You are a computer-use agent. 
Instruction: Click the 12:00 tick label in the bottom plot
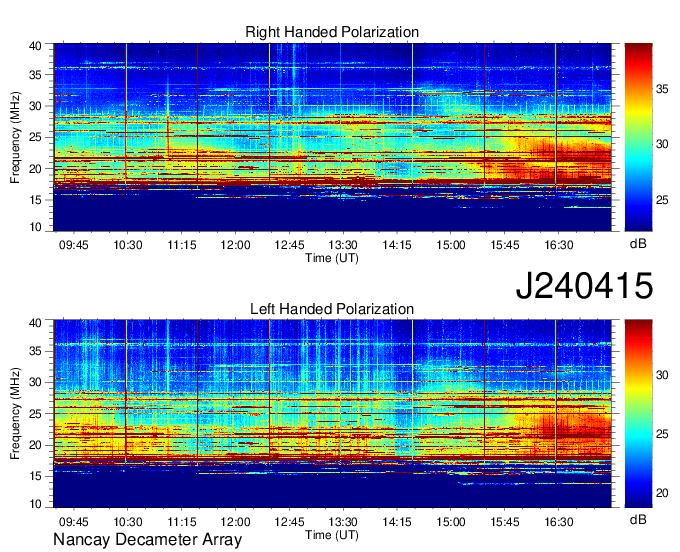coord(235,522)
